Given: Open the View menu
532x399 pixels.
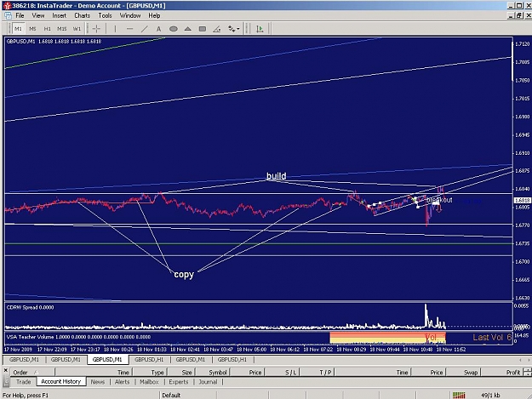Looking at the screenshot, I should [38, 15].
